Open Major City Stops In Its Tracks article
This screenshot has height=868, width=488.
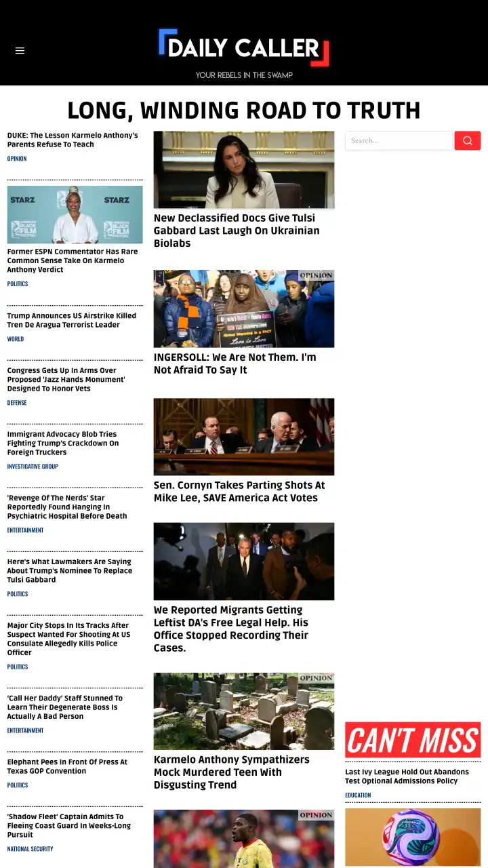click(69, 639)
